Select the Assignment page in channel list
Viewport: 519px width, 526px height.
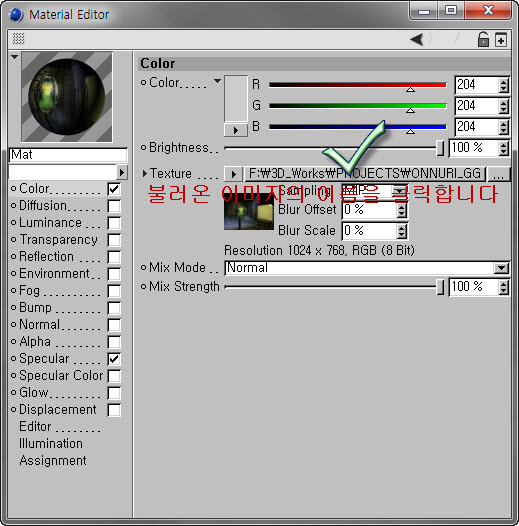coord(53,461)
